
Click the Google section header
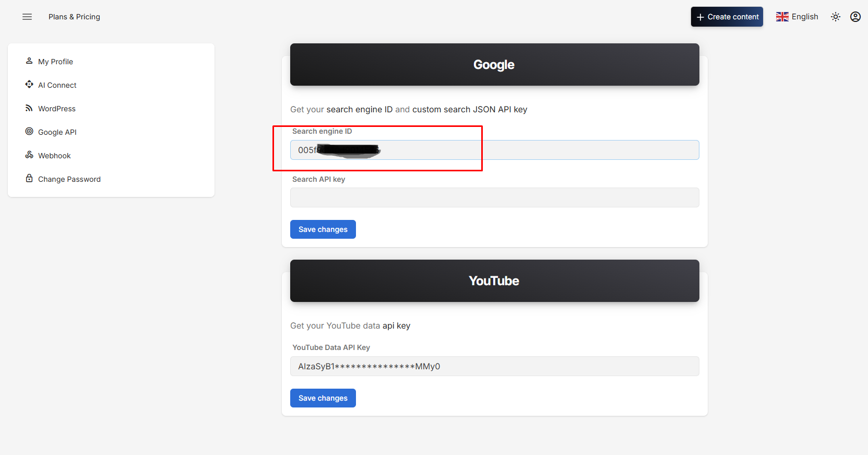[x=495, y=65]
